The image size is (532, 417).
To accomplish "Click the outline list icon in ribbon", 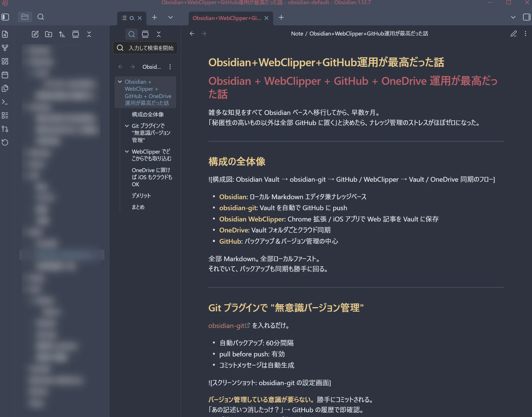I will tap(5, 116).
